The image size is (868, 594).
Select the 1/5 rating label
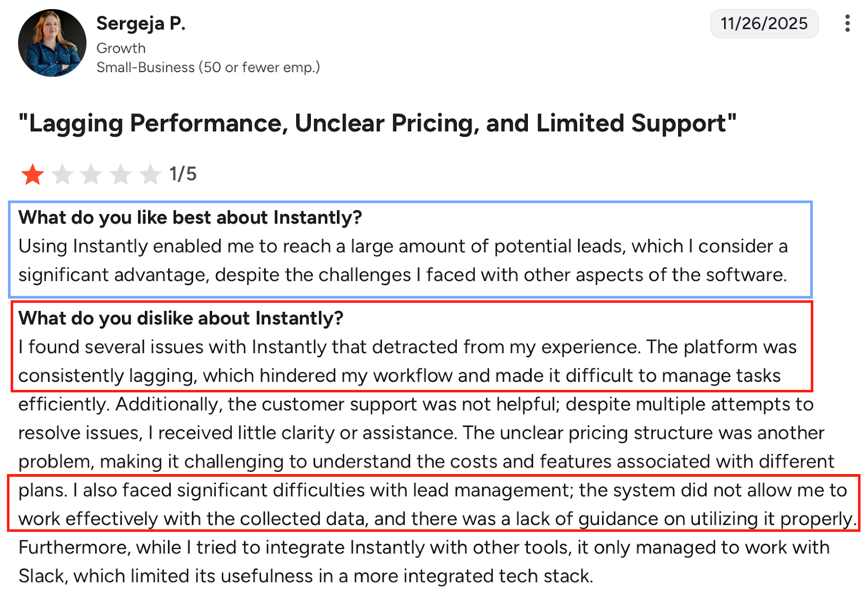tap(182, 175)
